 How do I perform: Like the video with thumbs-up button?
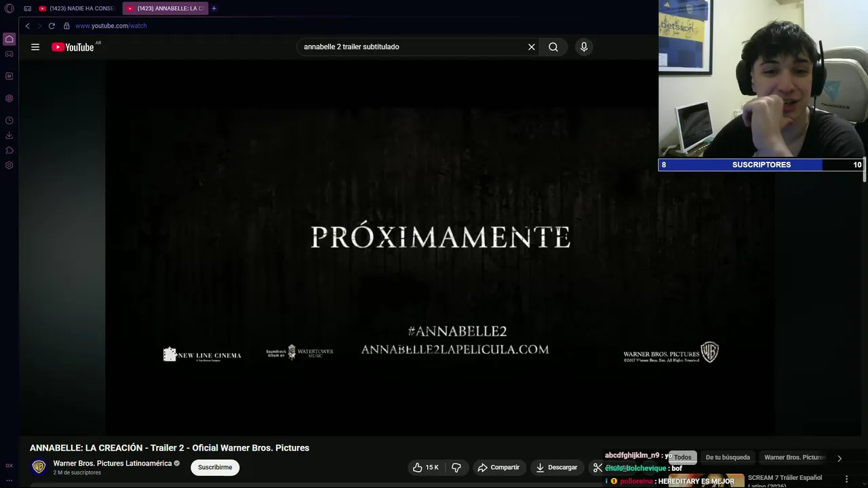pyautogui.click(x=426, y=468)
